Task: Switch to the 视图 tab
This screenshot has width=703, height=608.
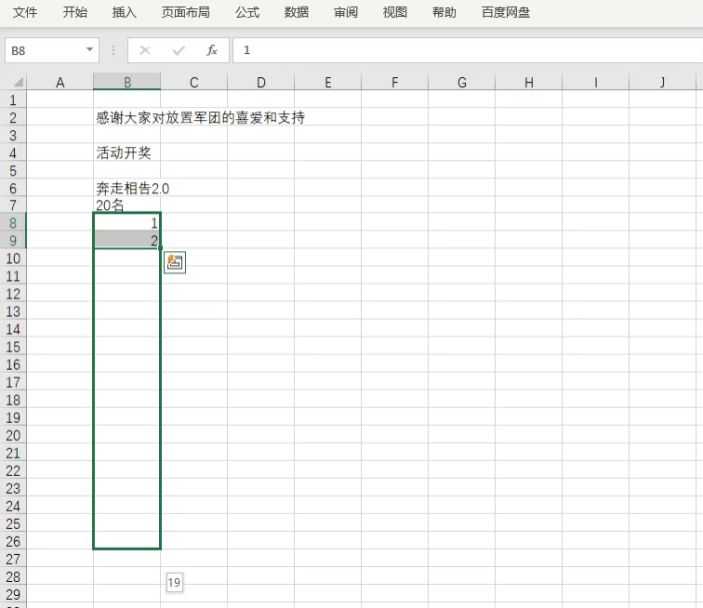Action: 395,13
